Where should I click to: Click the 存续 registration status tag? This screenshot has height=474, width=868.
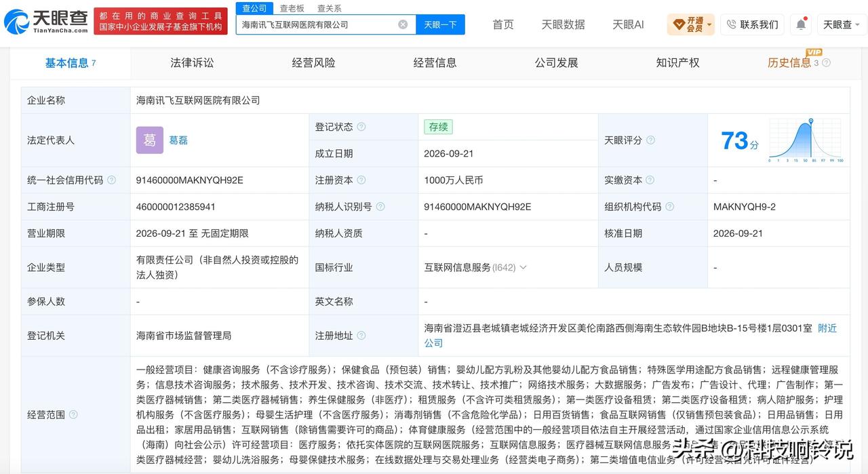click(x=438, y=127)
